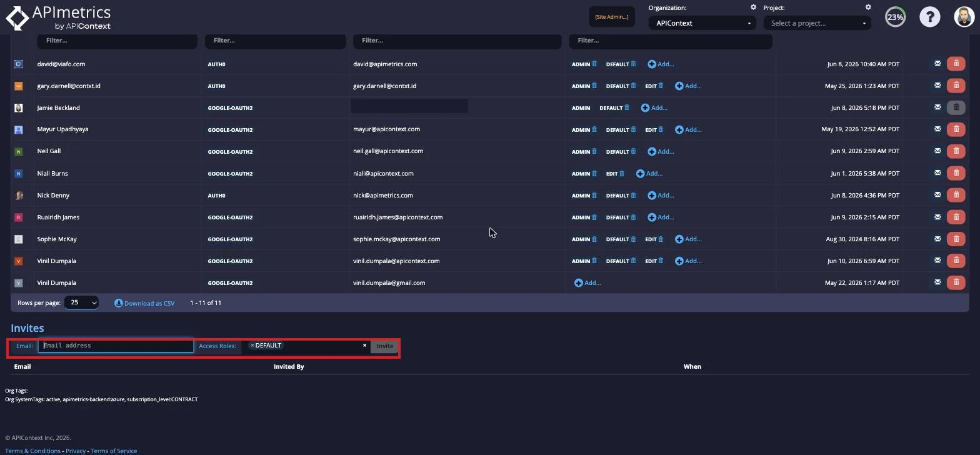The width and height of the screenshot is (980, 455).
Task: Email user gary.darnell@contxt.id via envelope icon
Action: 937,86
